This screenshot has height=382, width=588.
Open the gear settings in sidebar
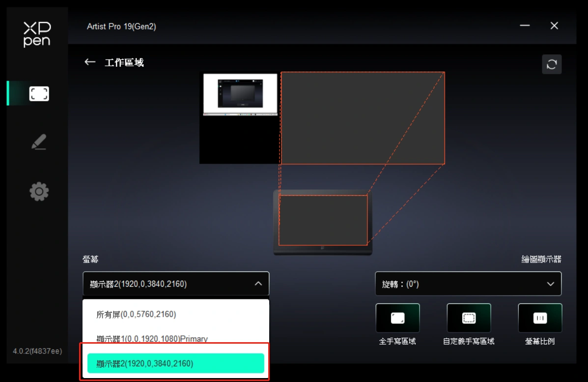(x=39, y=191)
